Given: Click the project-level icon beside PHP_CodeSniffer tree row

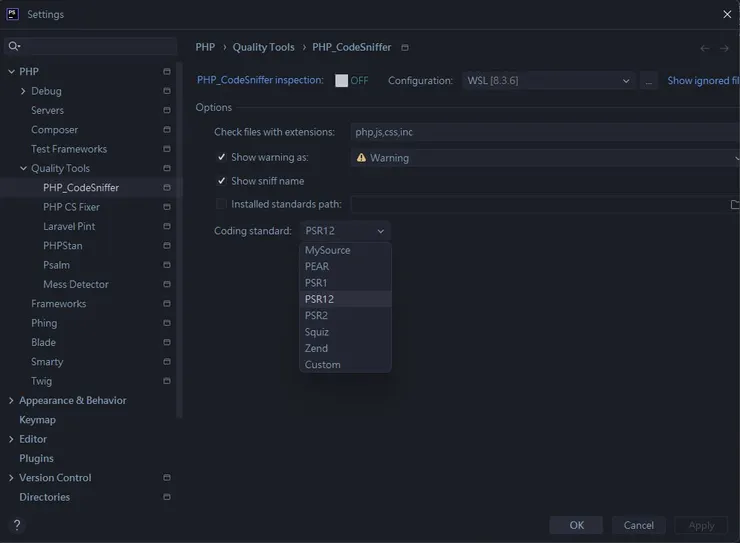Looking at the screenshot, I should click(167, 187).
